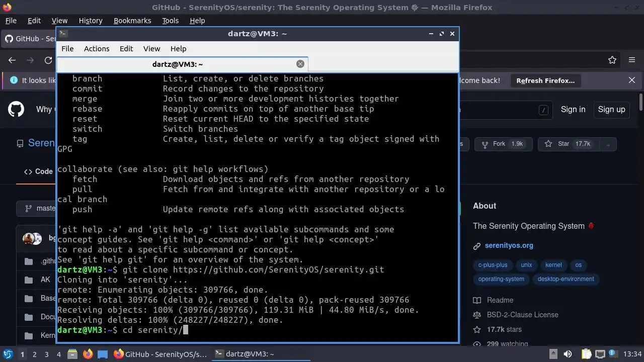Click the info icon in notification bar
Screen dimensions: 644x362
(x=14, y=80)
